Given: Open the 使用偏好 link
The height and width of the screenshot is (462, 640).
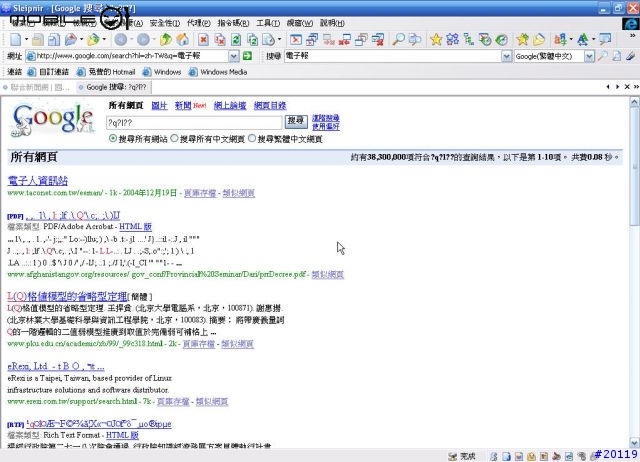Looking at the screenshot, I should 326,127.
